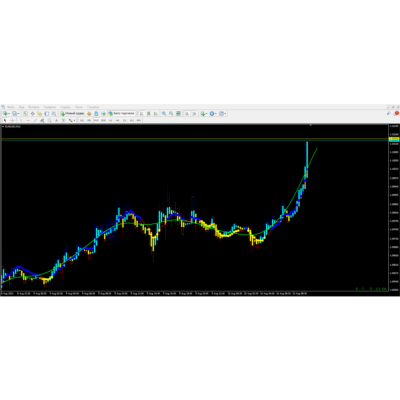Screen dimensions: 400x400
Task: Select the M1 timeframe
Action: (x=82, y=120)
